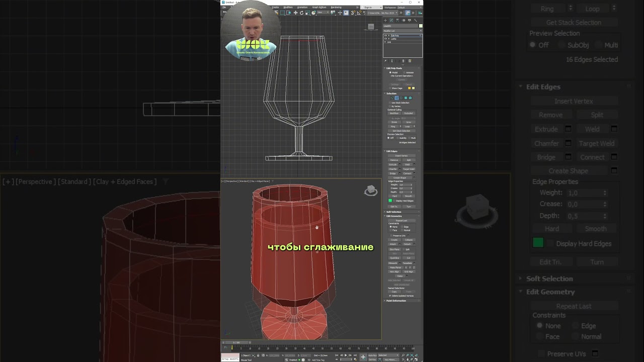Select Element sub-object level icon

click(x=410, y=98)
